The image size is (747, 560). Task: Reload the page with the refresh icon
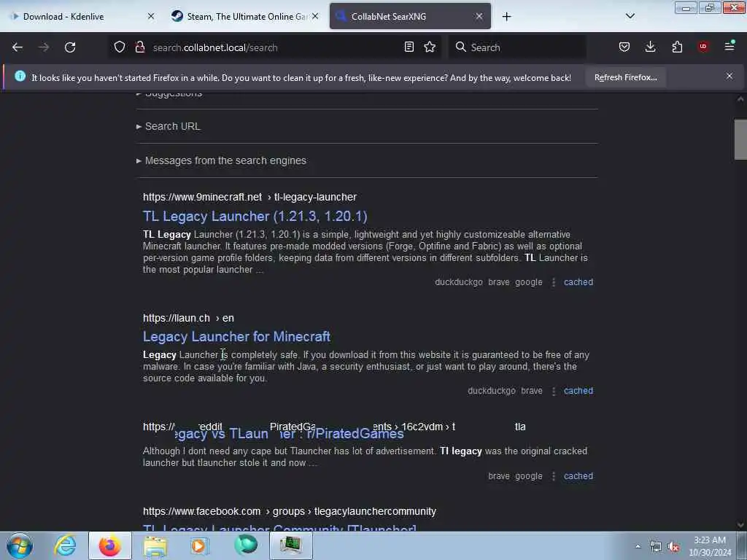coord(70,47)
